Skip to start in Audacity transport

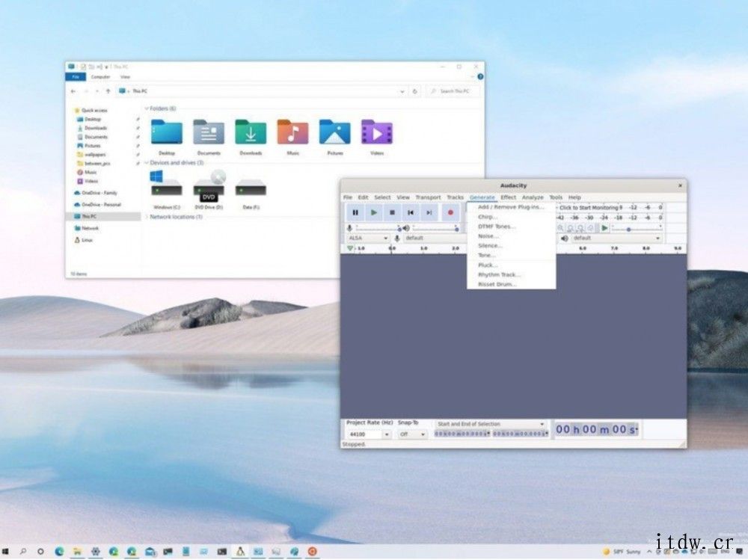point(411,212)
